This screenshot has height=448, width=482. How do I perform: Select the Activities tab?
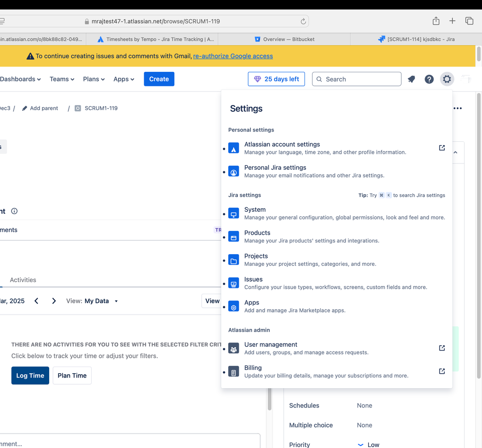point(23,280)
